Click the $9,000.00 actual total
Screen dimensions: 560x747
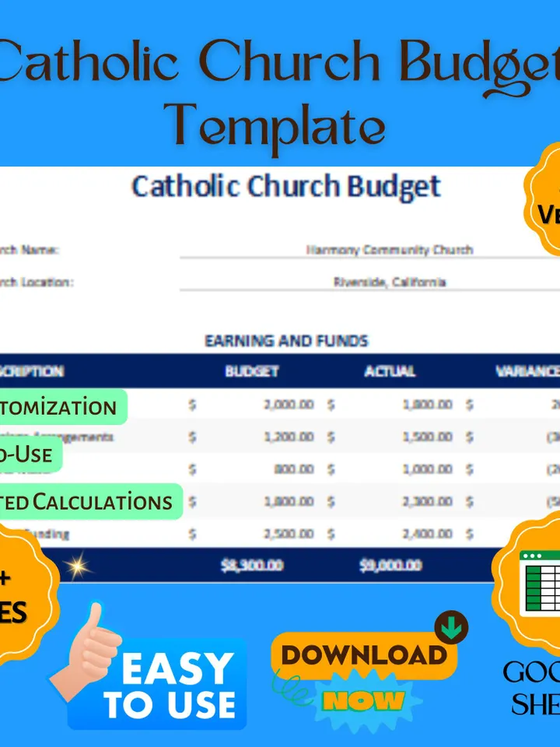click(x=390, y=566)
